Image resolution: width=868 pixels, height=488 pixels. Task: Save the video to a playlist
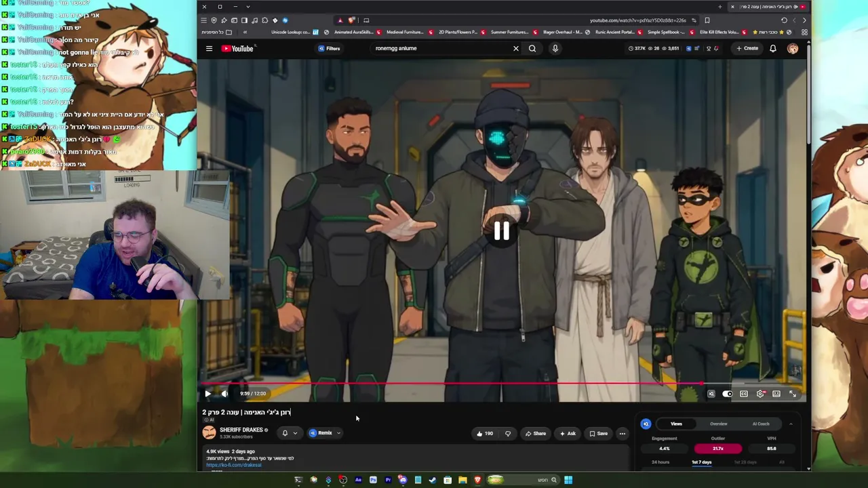click(598, 434)
